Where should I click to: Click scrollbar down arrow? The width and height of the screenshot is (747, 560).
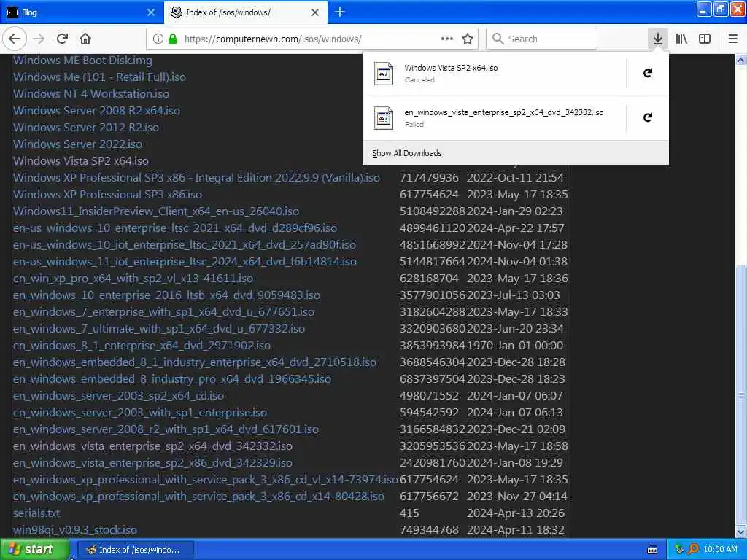point(740,532)
